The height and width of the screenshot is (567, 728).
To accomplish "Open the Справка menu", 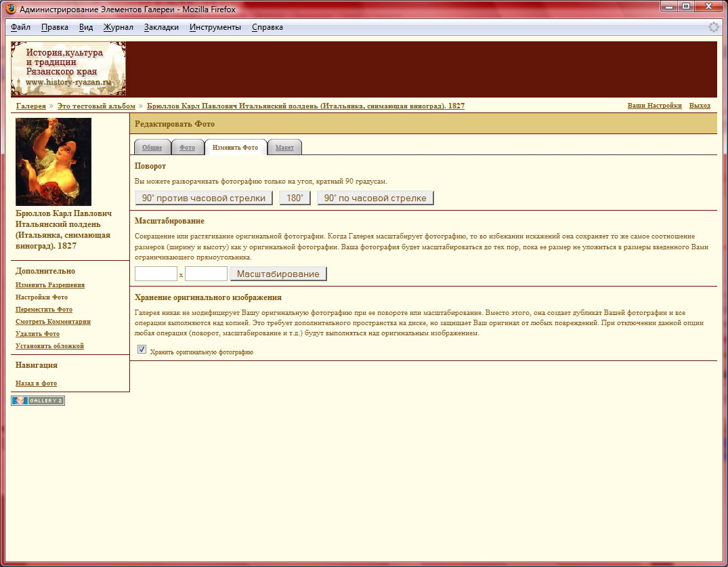I will coord(267,27).
